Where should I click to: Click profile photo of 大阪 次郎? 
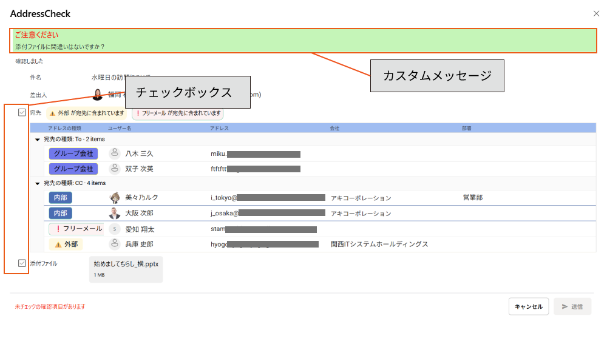point(115,214)
